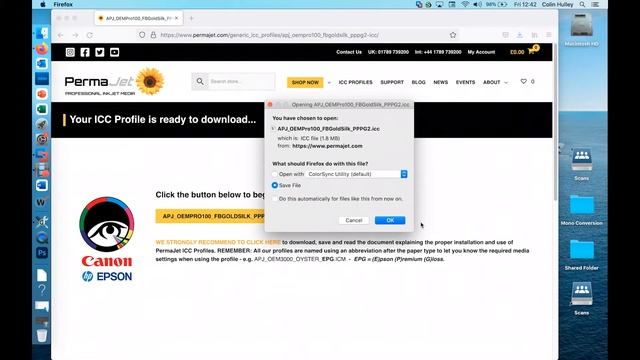Open PermaJet Instagram social icon
The image size is (640, 360).
pyautogui.click(x=70, y=52)
